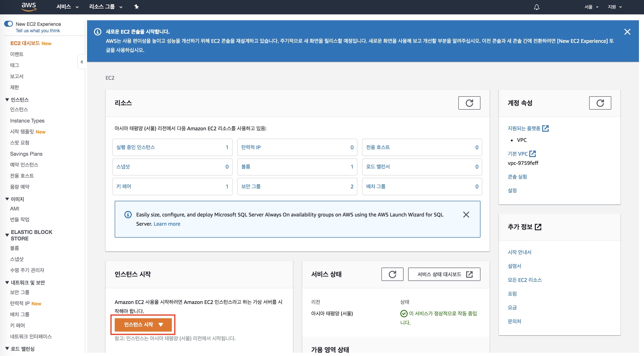Image resolution: width=644 pixels, height=356 pixels.
Task: Open the 리소스 그룹 dropdown menu
Action: [106, 7]
